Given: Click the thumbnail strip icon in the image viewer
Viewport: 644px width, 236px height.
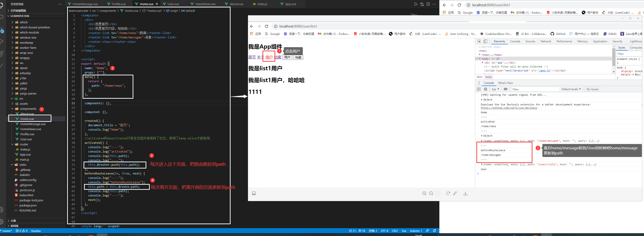Looking at the screenshot, I should pos(254,193).
